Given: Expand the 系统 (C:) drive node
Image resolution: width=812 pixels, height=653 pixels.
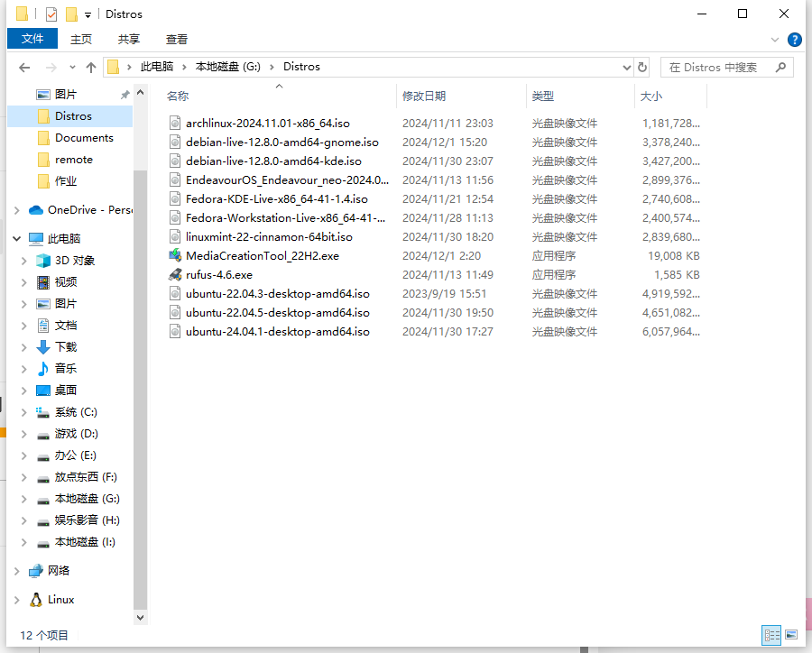Looking at the screenshot, I should (x=23, y=412).
